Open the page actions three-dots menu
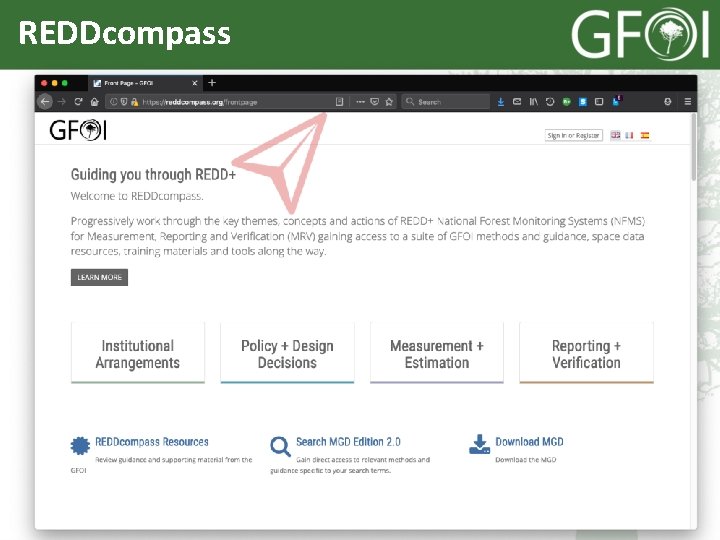Screen dimensions: 720x540 (360, 102)
